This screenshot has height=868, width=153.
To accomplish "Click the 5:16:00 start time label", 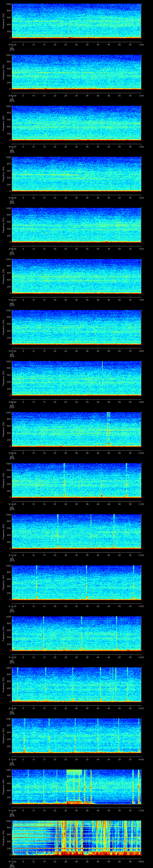I will (12, 810).
